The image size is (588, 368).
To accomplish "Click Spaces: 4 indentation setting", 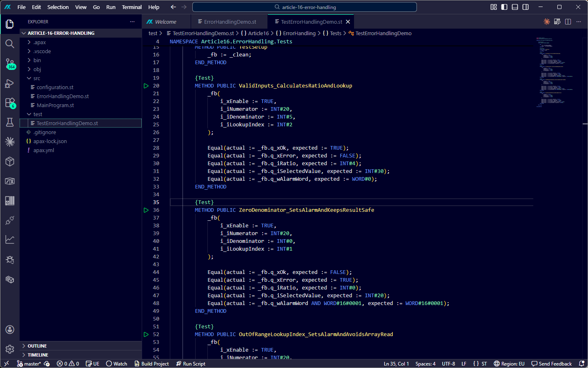I will tap(425, 364).
